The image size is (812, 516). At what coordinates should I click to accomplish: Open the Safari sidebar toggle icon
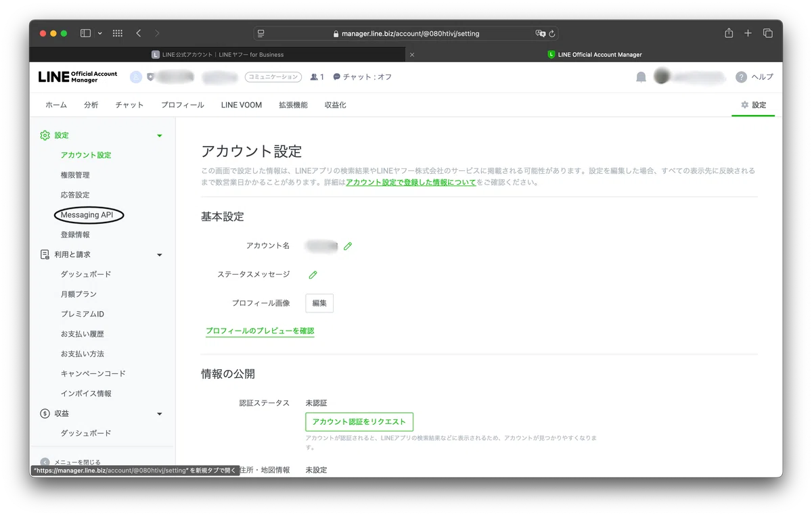point(85,33)
